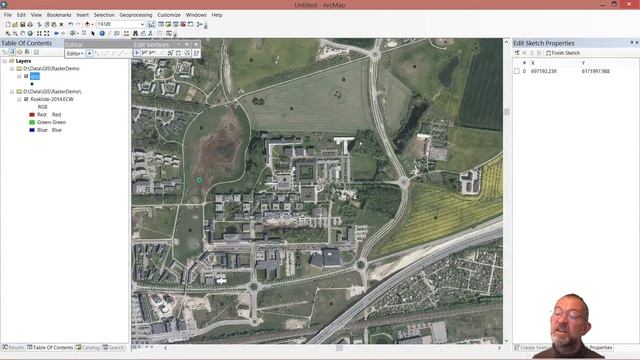This screenshot has height=360, width=640.
Task: Click the X coordinate value 697192.239
Action: coord(544,71)
